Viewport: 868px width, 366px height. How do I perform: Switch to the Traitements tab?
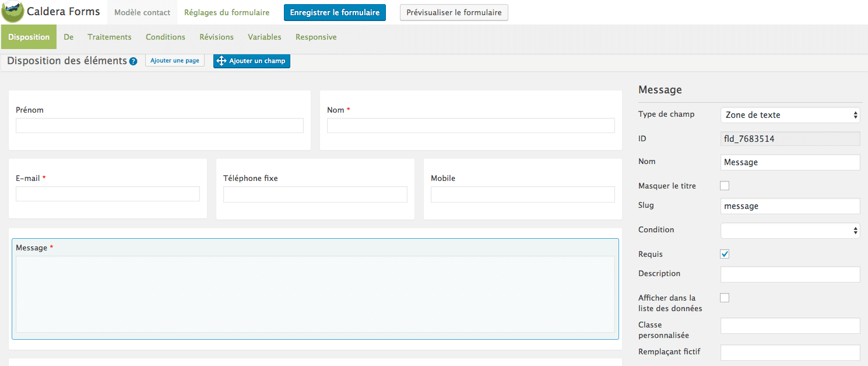pos(110,37)
